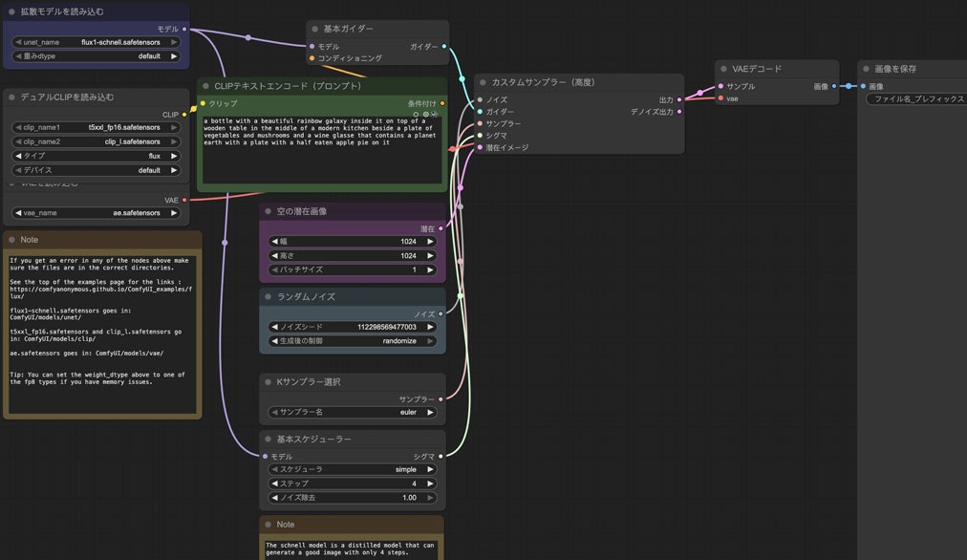
Task: Click the ガイダー input port on カスタムサンプラー
Action: (x=481, y=112)
